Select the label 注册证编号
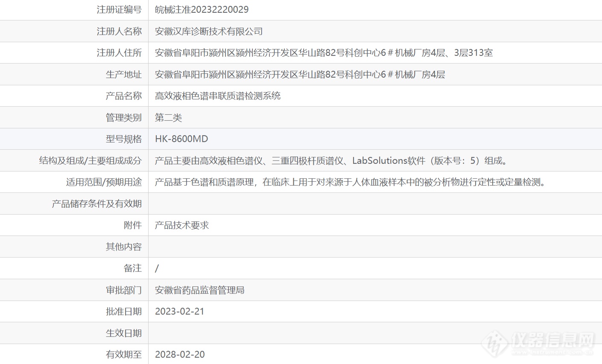The image size is (602, 364). tap(119, 9)
